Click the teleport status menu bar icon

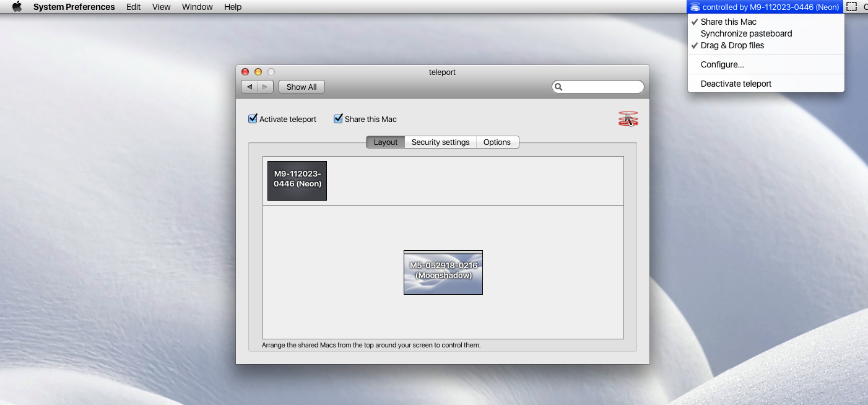pyautogui.click(x=695, y=7)
